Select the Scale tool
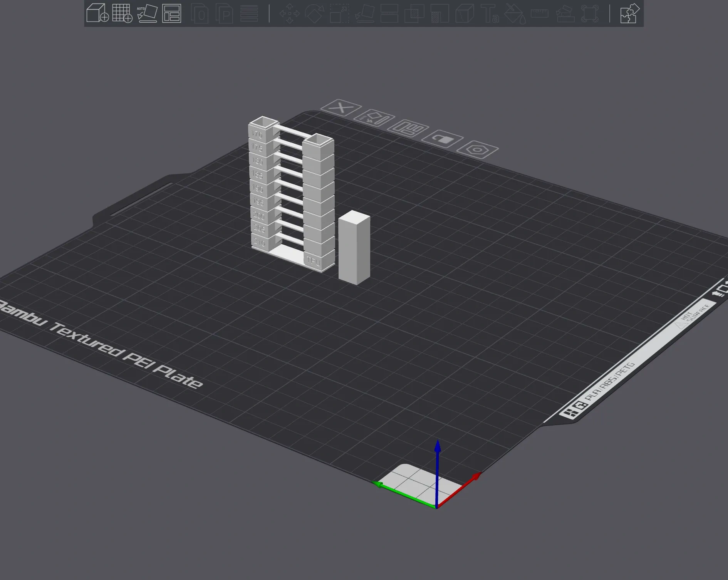 pos(339,13)
